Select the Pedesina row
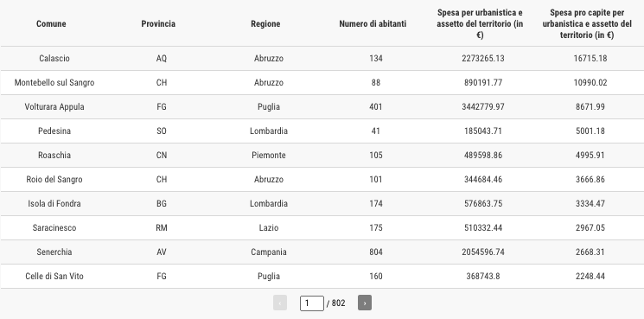 point(322,131)
